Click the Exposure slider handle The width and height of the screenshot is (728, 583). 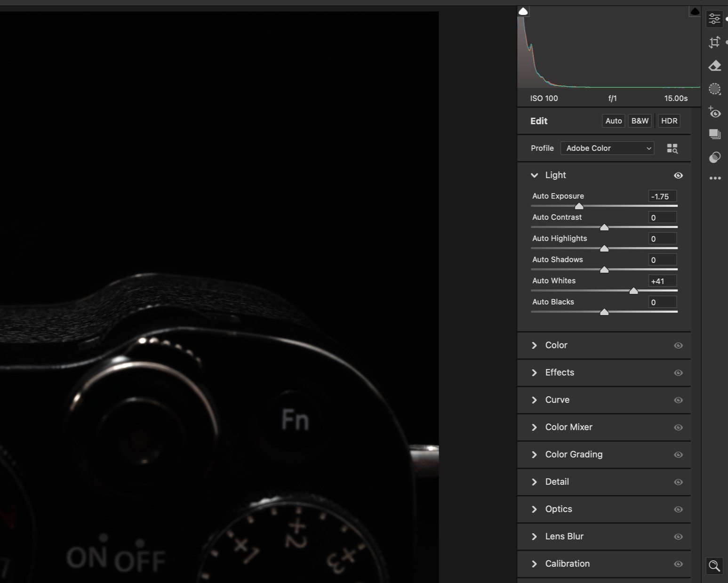click(579, 206)
